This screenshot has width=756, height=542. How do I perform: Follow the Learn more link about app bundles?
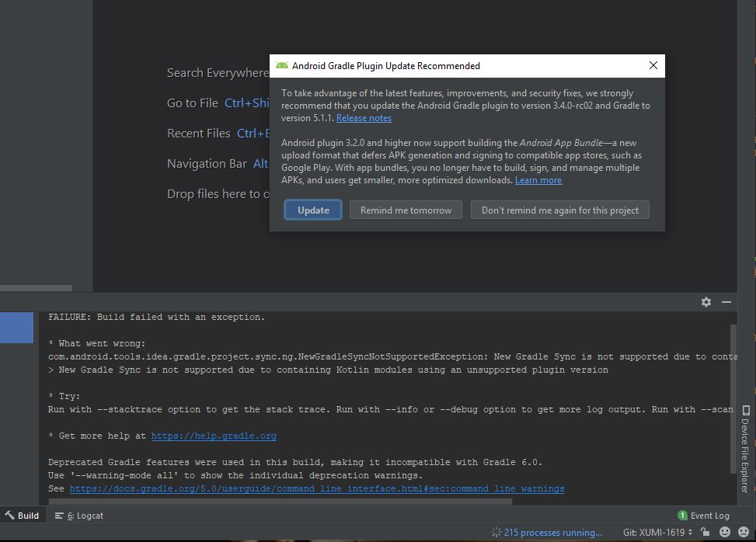pos(538,180)
